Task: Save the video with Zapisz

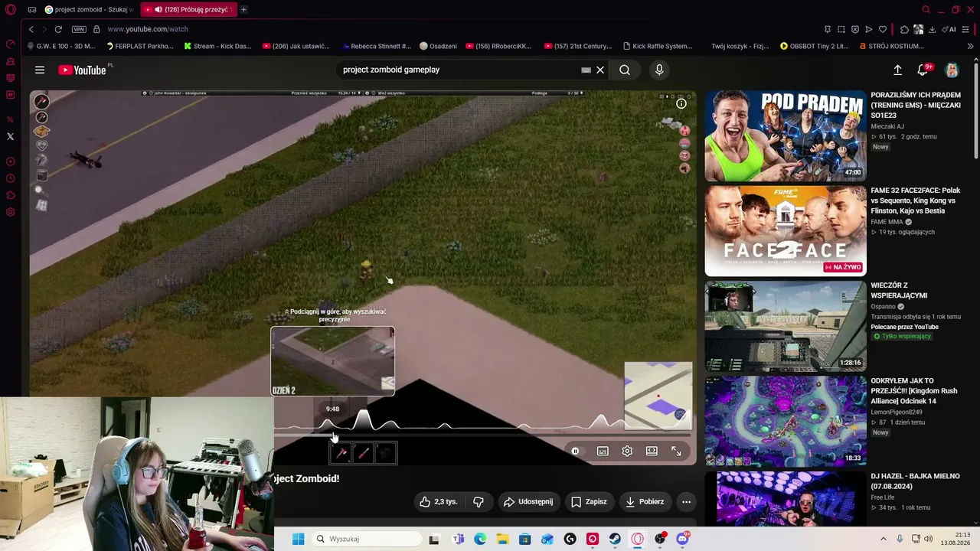Action: pos(589,502)
